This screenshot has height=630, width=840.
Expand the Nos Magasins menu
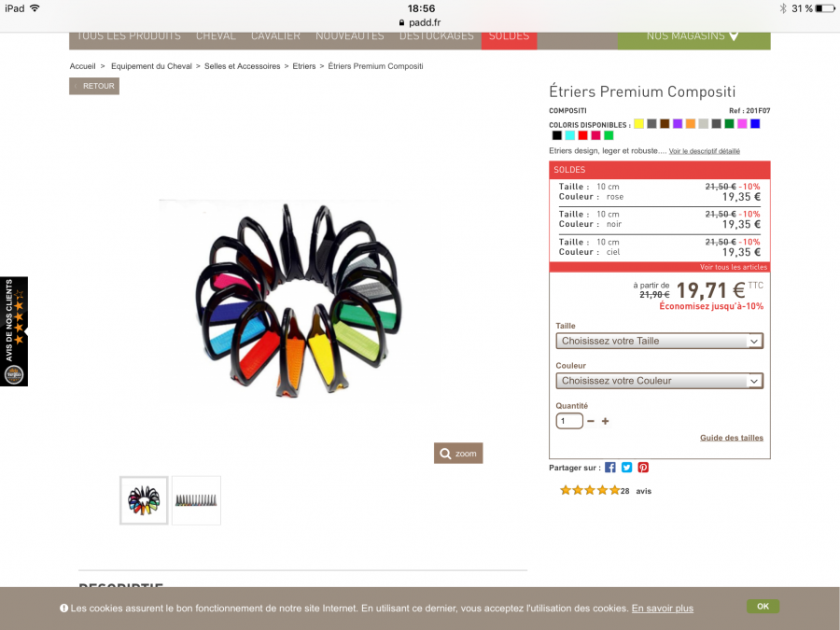click(693, 37)
